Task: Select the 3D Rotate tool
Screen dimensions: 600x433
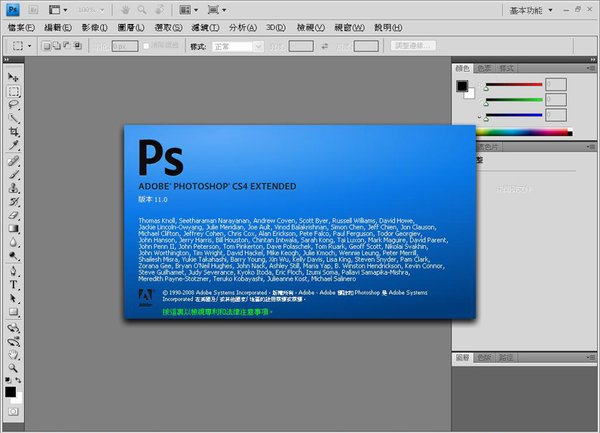Action: click(x=13, y=328)
